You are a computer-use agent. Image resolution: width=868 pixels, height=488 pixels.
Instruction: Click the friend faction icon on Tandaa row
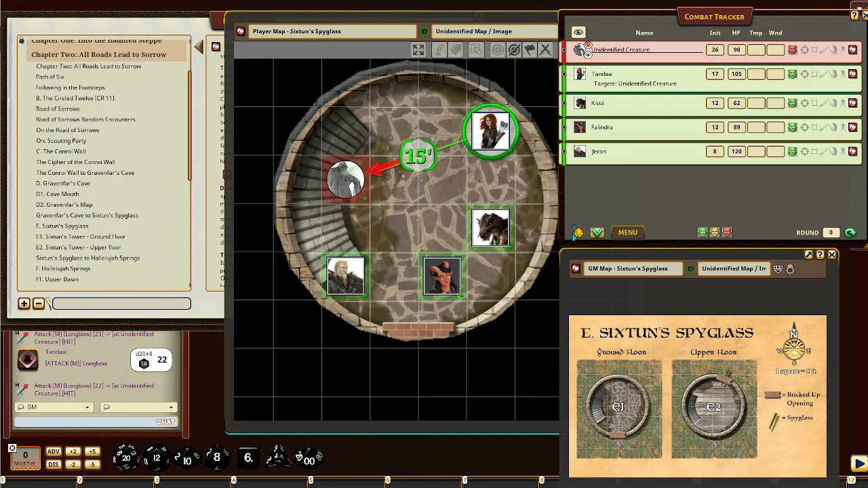point(792,74)
